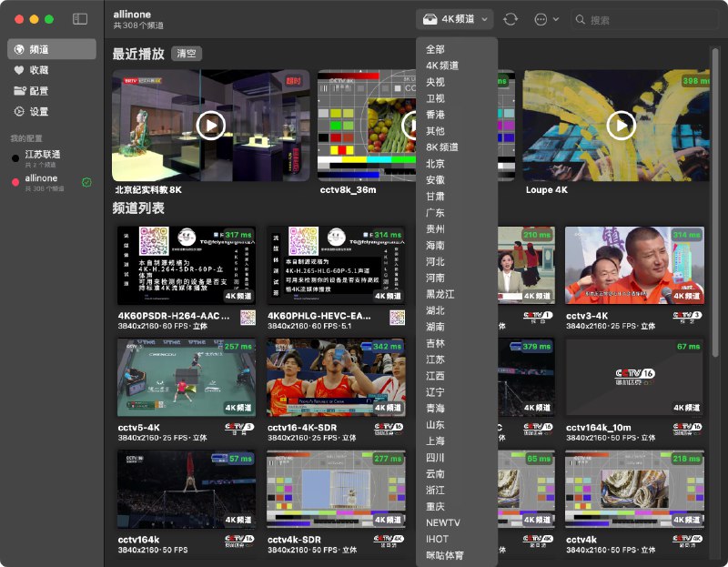Image resolution: width=728 pixels, height=567 pixels.
Task: Click the CCTV5 logo beside cctv5-4K
Action: point(239,429)
